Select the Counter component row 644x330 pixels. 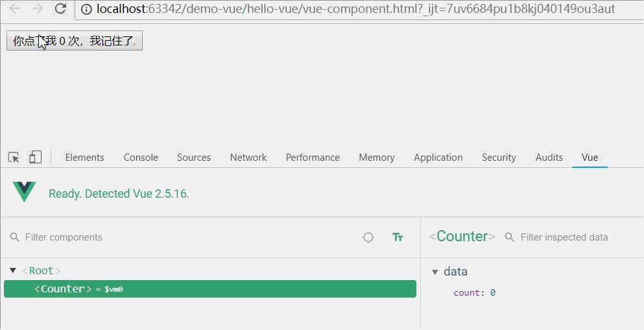pyautogui.click(x=209, y=289)
